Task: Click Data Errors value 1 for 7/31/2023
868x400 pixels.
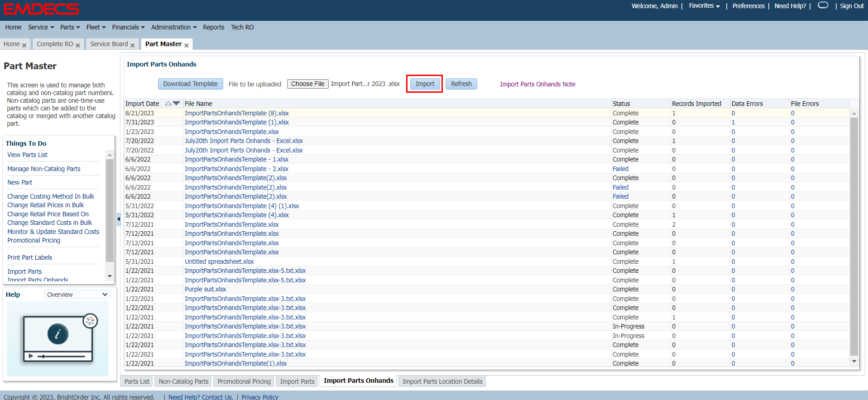Action: point(733,122)
